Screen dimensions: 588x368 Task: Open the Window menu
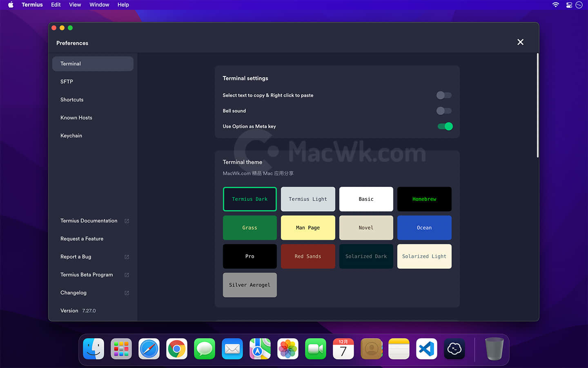pyautogui.click(x=99, y=5)
